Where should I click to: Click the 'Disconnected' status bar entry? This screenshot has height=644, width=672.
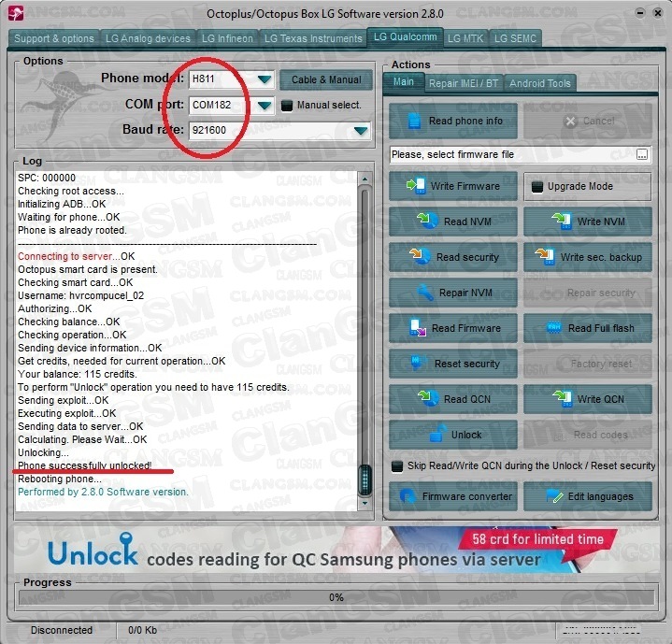tap(62, 630)
